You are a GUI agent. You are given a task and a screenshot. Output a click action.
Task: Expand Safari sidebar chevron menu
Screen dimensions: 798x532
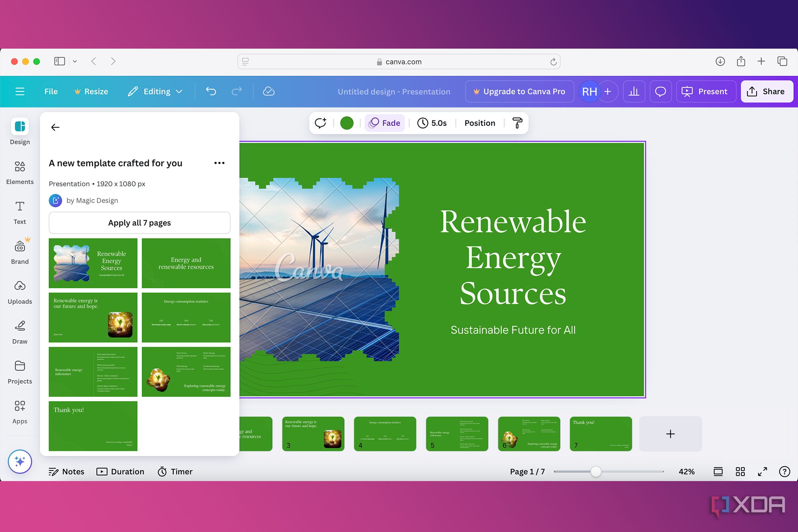pyautogui.click(x=75, y=61)
